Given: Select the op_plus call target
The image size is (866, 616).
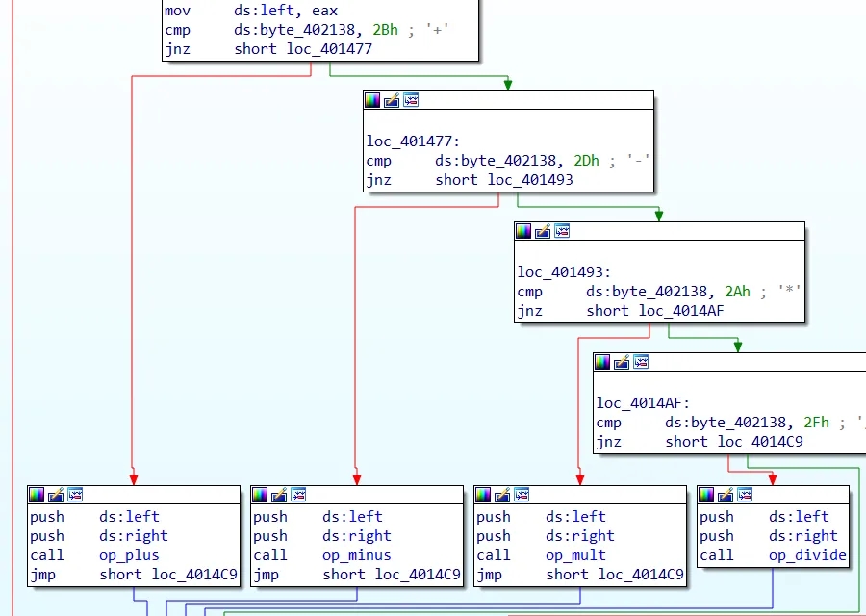Looking at the screenshot, I should click(129, 555).
